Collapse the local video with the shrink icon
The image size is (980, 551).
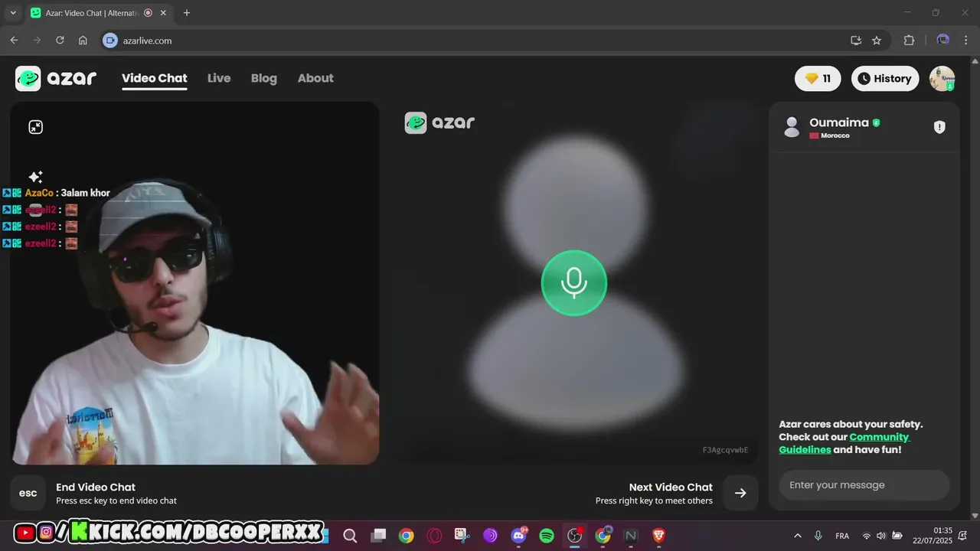(x=35, y=127)
